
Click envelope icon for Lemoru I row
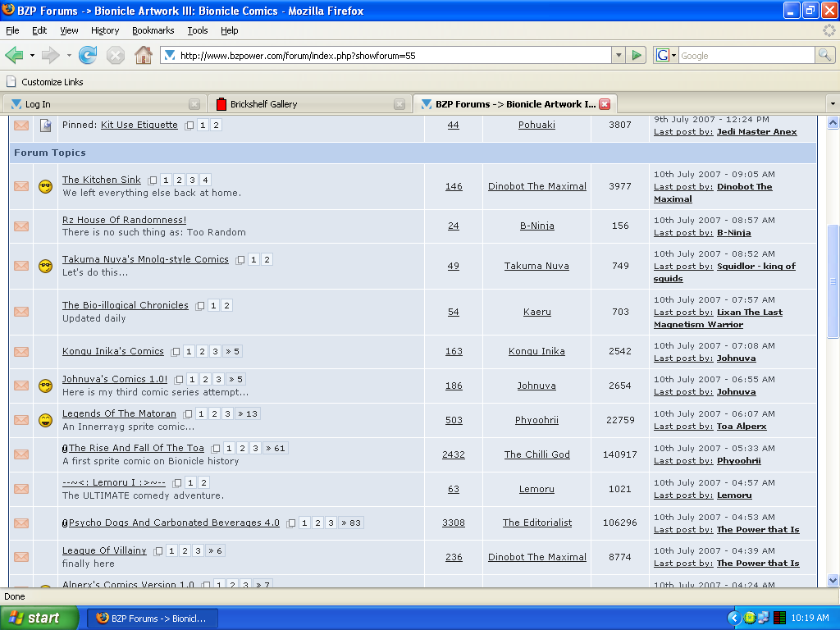[21, 489]
